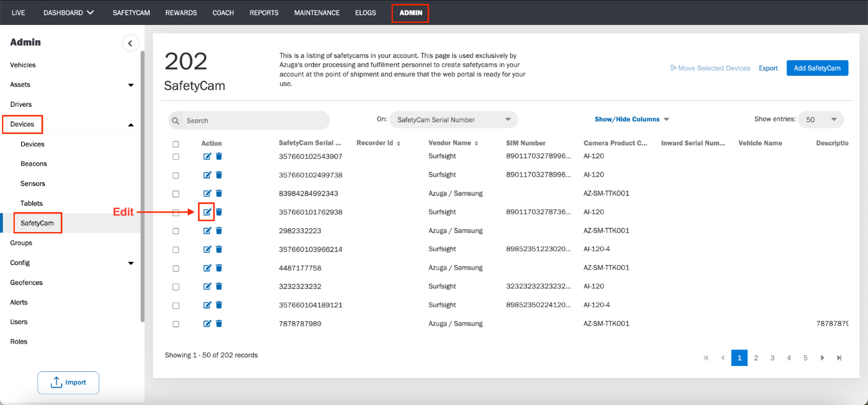This screenshot has width=868, height=405.
Task: Click Move Selected Devices
Action: pos(710,68)
